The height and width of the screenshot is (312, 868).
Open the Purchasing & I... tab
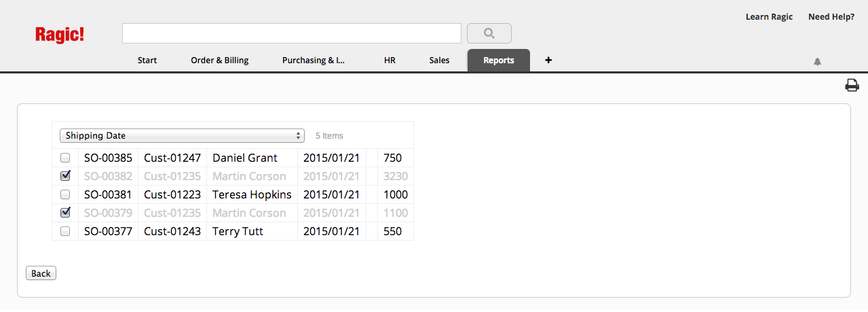point(314,60)
